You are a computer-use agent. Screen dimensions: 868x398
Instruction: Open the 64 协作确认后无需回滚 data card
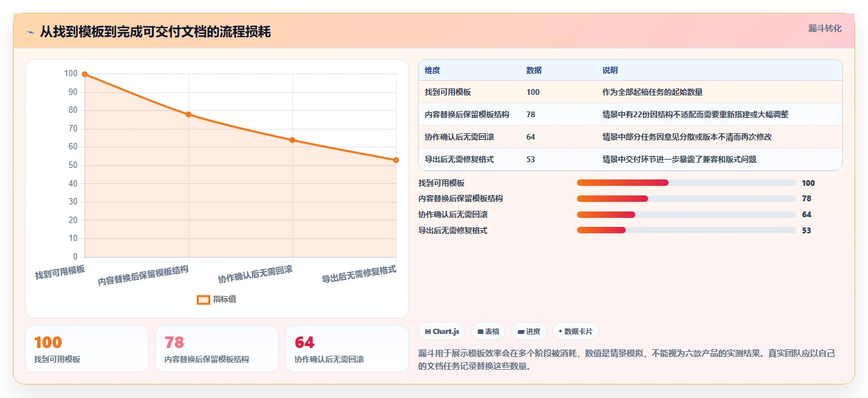347,349
